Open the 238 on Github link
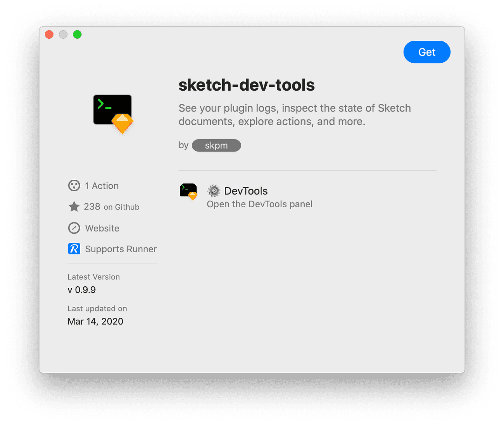Screen dimensions: 504x425 coord(112,207)
